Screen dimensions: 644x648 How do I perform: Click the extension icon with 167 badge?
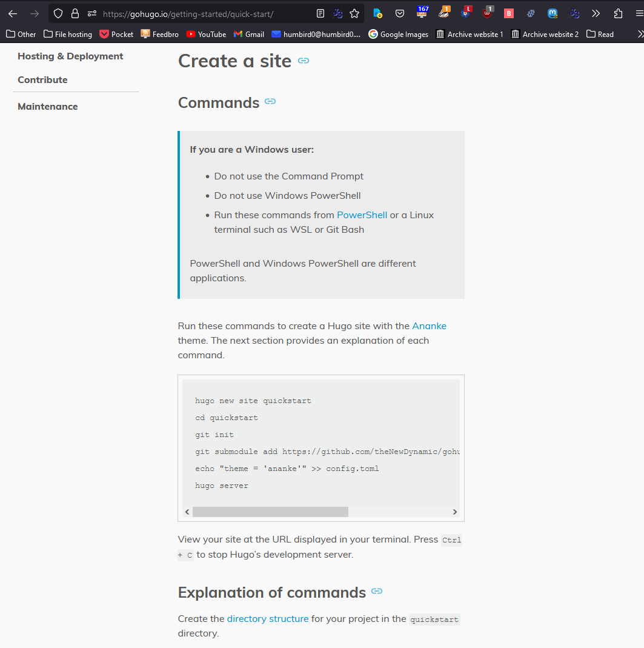click(422, 13)
